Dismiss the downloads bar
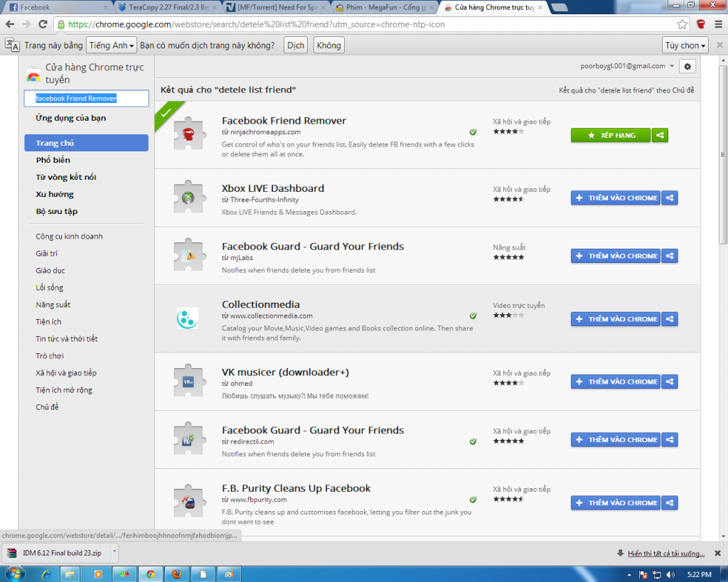The width and height of the screenshot is (728, 582). pos(717,553)
